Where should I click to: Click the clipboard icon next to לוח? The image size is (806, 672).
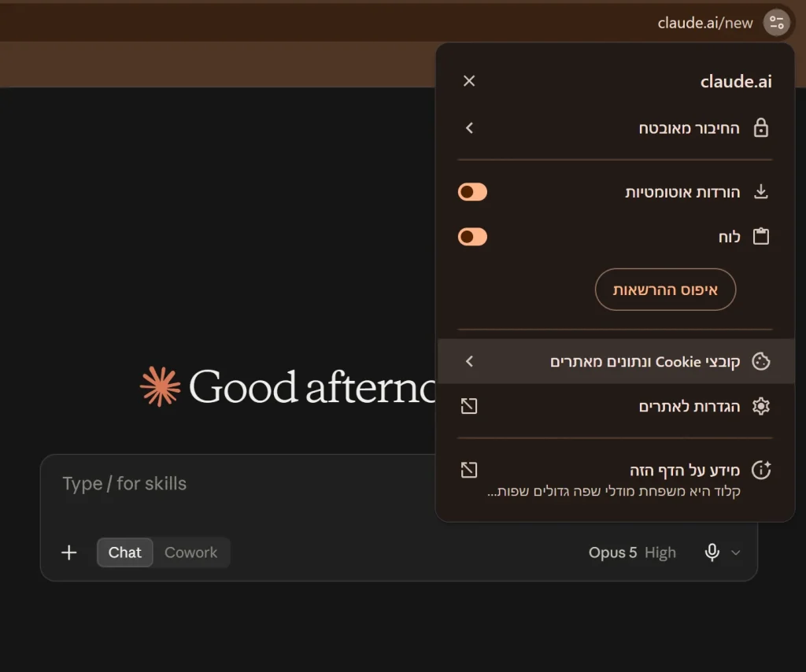[761, 236]
